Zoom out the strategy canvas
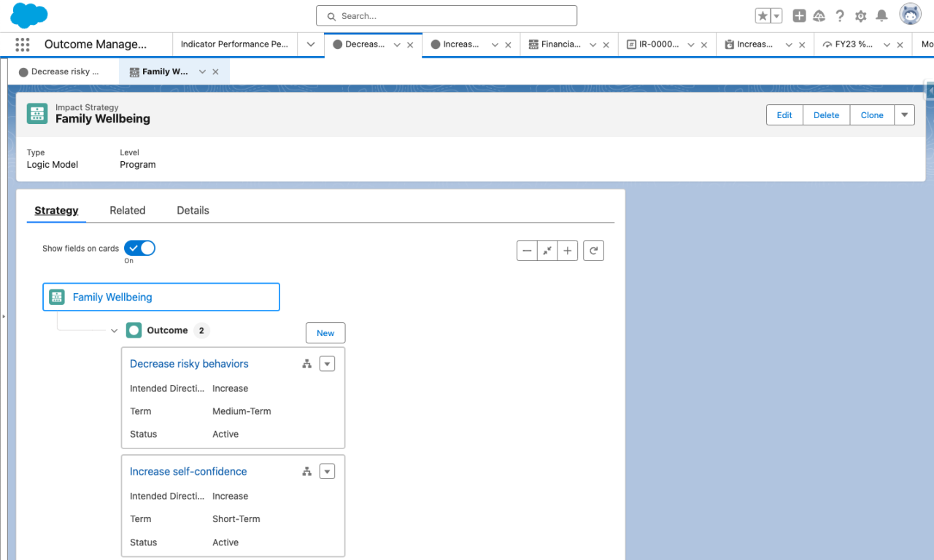 click(527, 251)
